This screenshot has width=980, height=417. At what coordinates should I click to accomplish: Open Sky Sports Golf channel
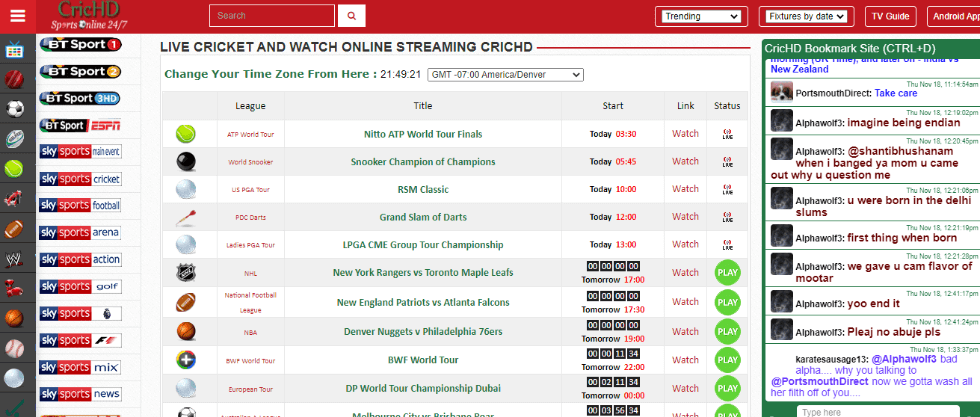pyautogui.click(x=81, y=286)
